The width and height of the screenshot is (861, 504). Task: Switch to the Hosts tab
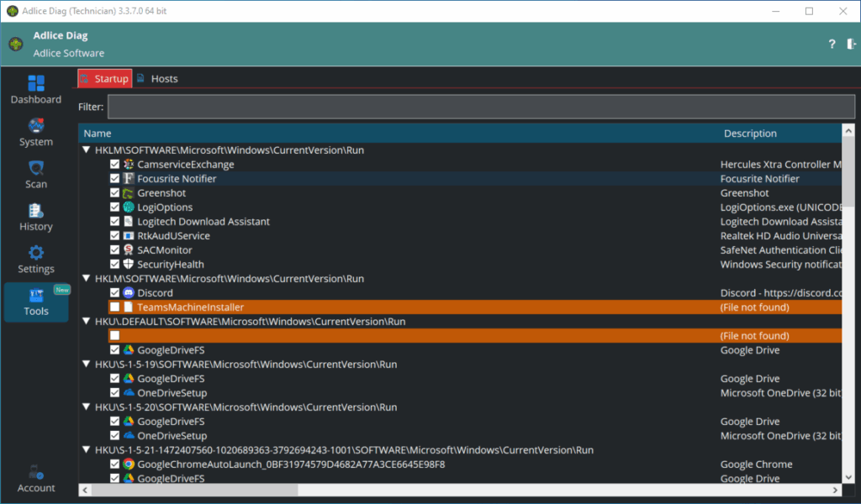pyautogui.click(x=157, y=79)
